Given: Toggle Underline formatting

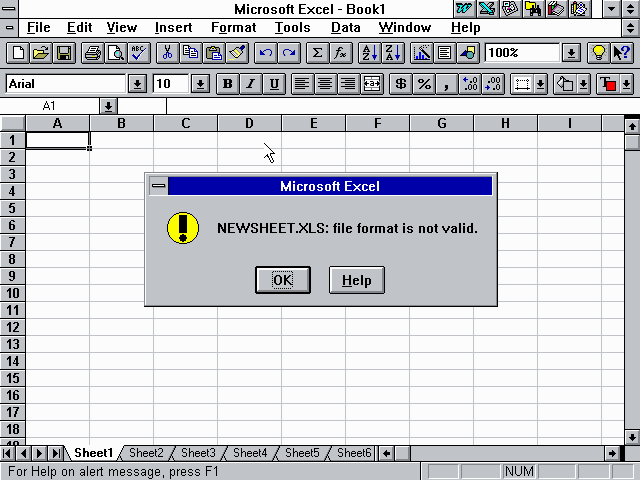Looking at the screenshot, I should [x=274, y=84].
